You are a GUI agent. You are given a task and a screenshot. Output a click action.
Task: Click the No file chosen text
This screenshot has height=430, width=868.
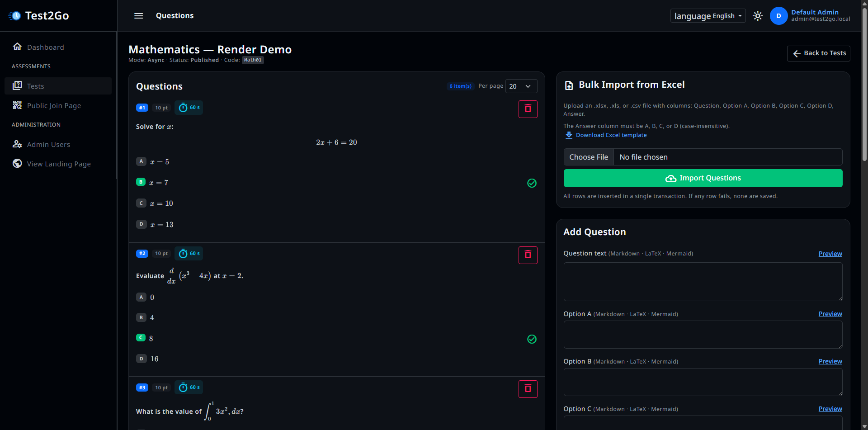643,157
